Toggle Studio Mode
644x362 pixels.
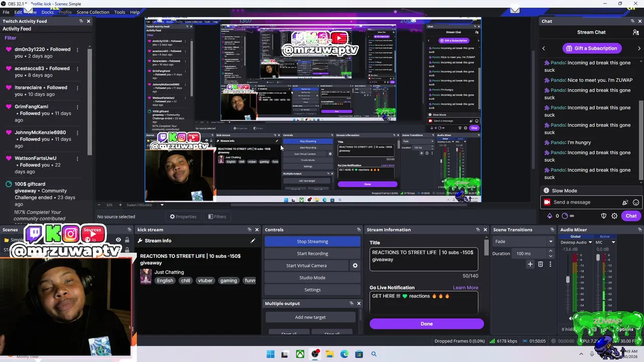pos(312,278)
